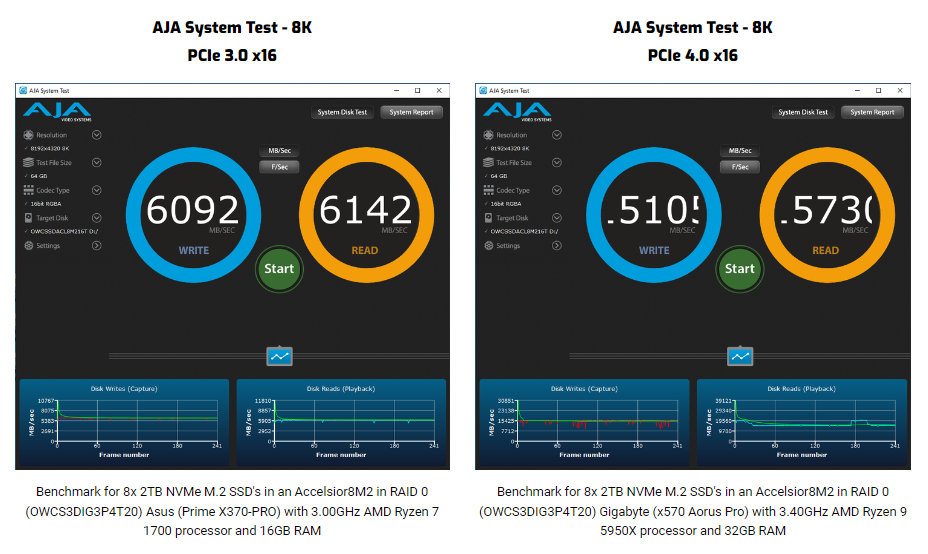Image resolution: width=928 pixels, height=554 pixels.
Task: Close the PCIe 4.0 AJA window
Action: click(x=900, y=91)
